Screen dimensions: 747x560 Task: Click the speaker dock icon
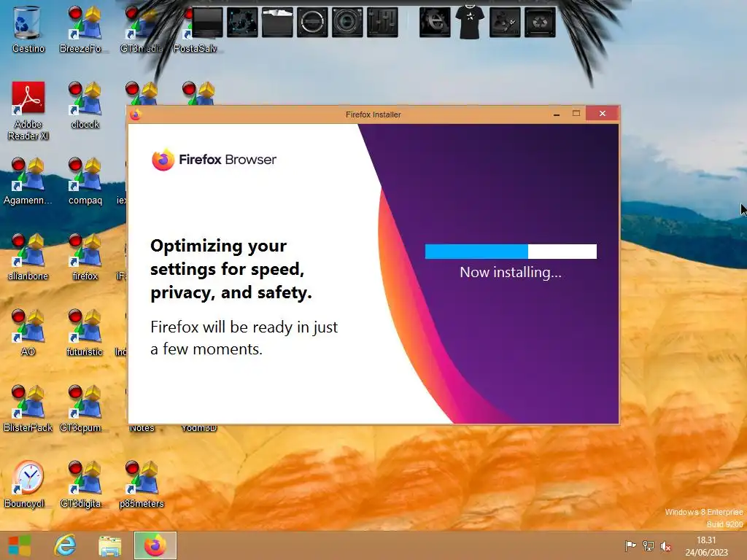pyautogui.click(x=347, y=22)
